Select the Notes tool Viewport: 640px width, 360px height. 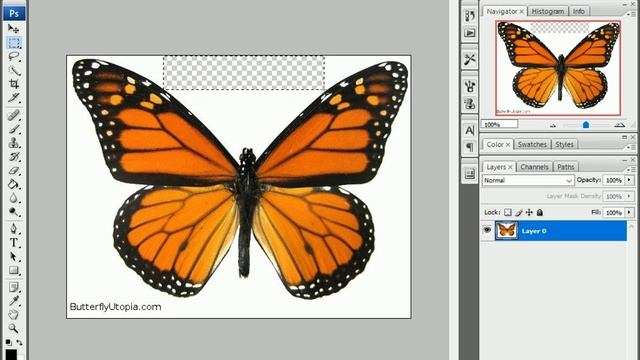pos(13,287)
